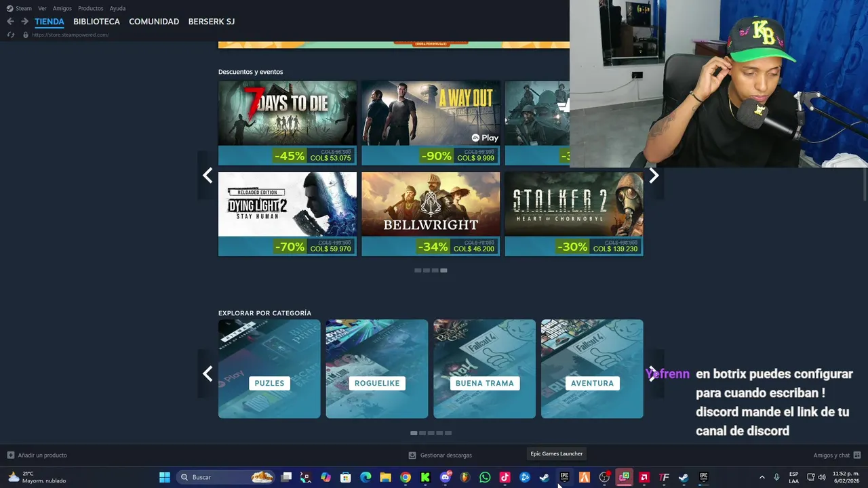Show previous offers in Descuentos y eventos
This screenshot has height=488, width=868.
[x=208, y=176]
